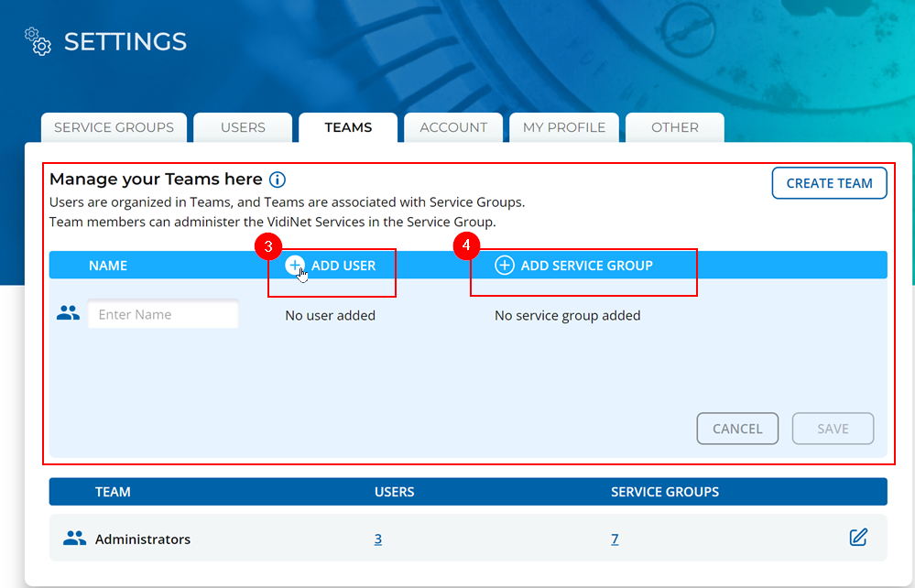915x588 pixels.
Task: Switch to the Service Groups tab
Action: point(114,128)
